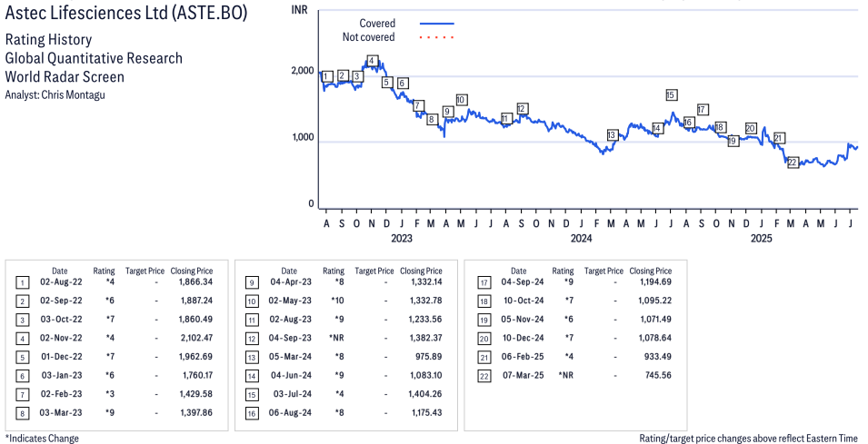Select chart marker 1 at the chart start
This screenshot has width=868, height=444.
click(327, 76)
